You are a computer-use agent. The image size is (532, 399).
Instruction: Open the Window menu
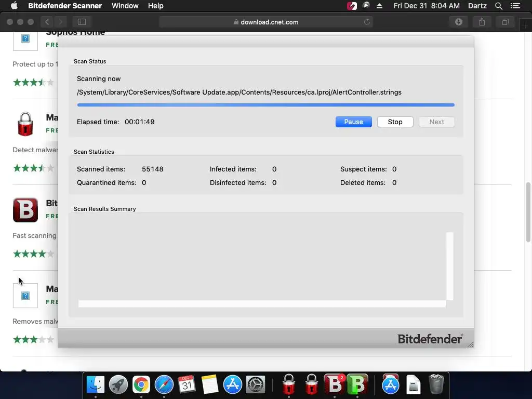[x=125, y=6]
